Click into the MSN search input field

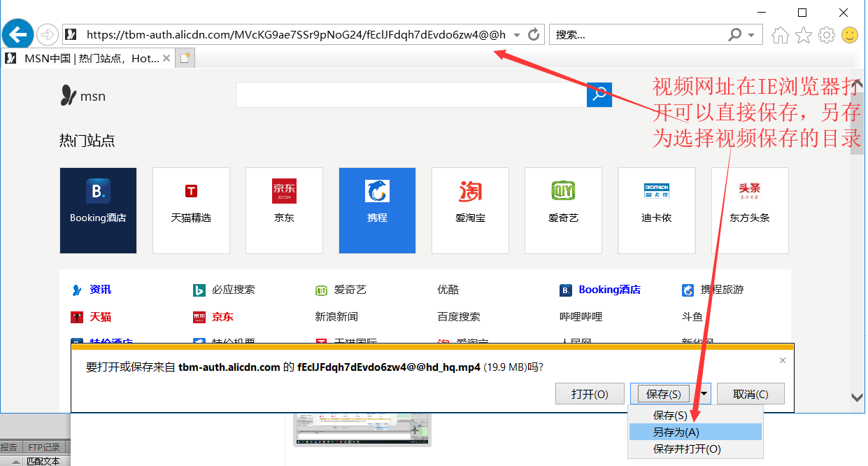[x=411, y=94]
